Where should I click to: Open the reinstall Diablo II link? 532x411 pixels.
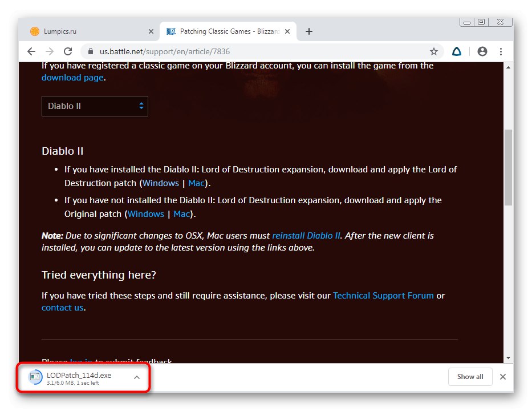click(x=306, y=236)
